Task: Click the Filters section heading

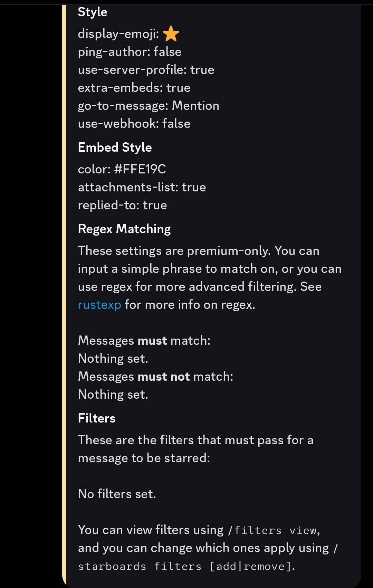Action: 97,418
